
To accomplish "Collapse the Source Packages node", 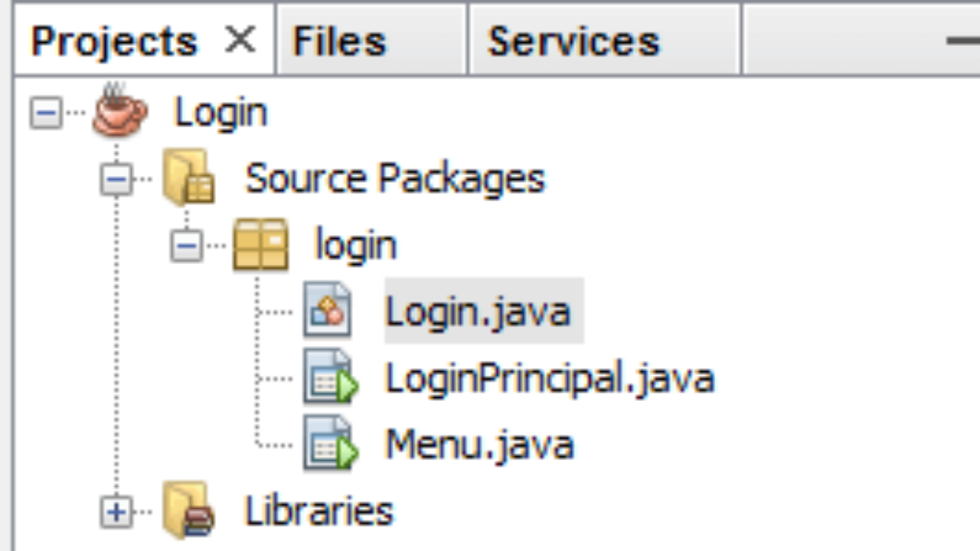I will coord(116,180).
